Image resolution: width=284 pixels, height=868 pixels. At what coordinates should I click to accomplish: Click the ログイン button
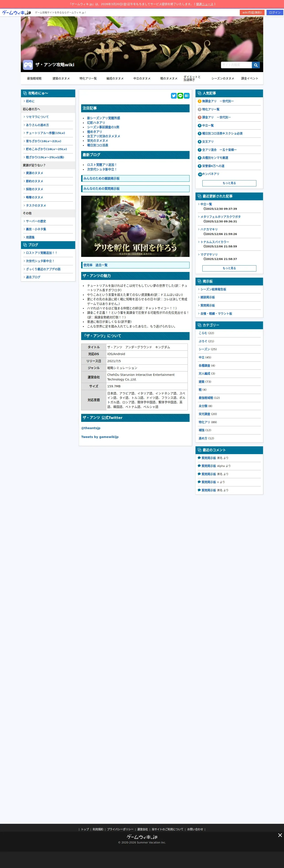(x=274, y=12)
